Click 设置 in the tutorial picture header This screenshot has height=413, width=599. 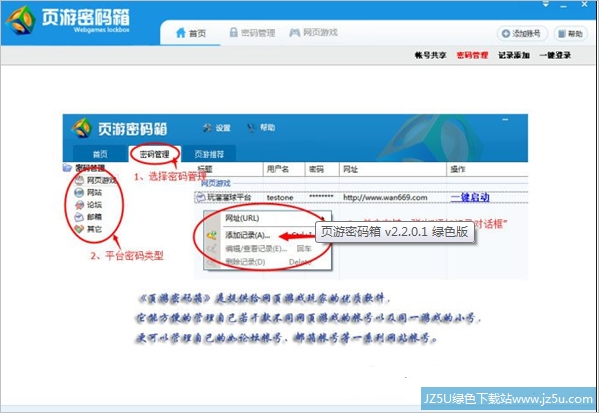pyautogui.click(x=217, y=128)
